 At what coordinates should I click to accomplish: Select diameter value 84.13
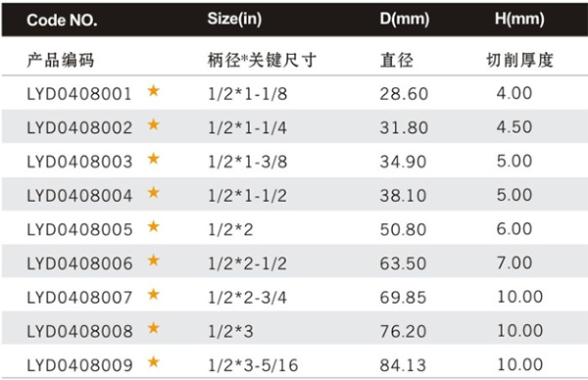pyautogui.click(x=403, y=365)
